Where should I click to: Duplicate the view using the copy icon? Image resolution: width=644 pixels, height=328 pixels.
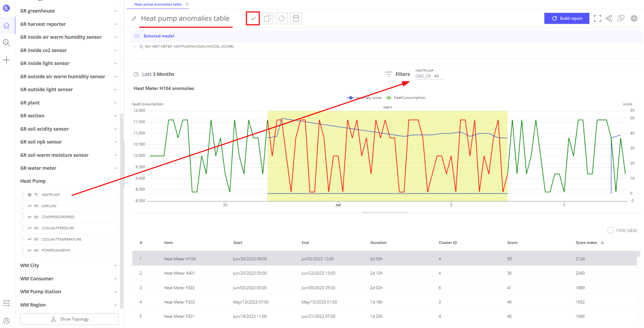pyautogui.click(x=267, y=18)
